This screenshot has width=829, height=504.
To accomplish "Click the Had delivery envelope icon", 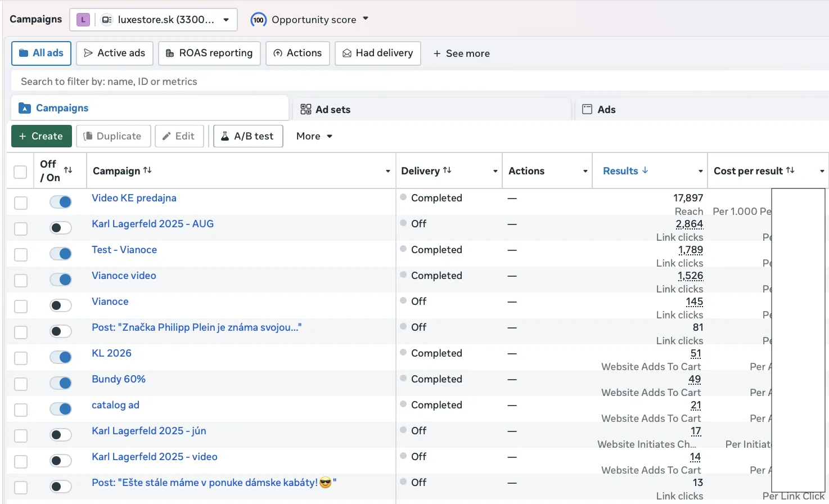I will tap(347, 53).
